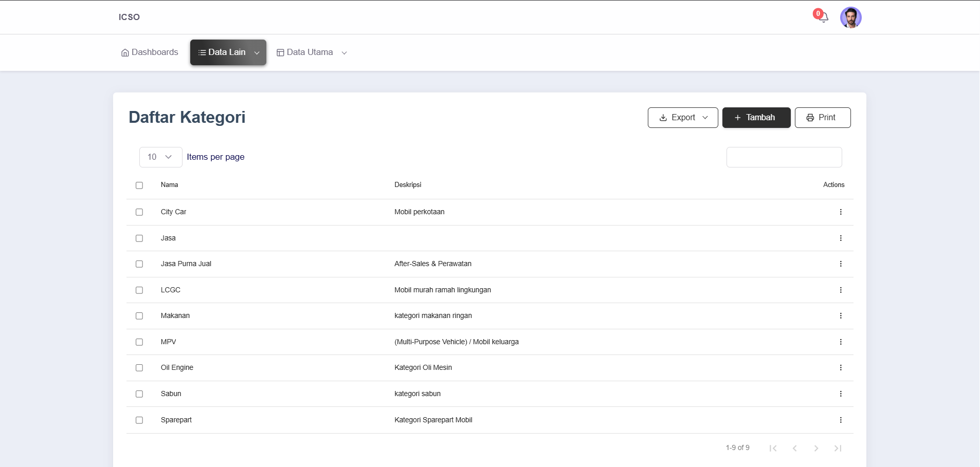Jump to first page icon
This screenshot has height=467, width=980.
[x=773, y=449]
